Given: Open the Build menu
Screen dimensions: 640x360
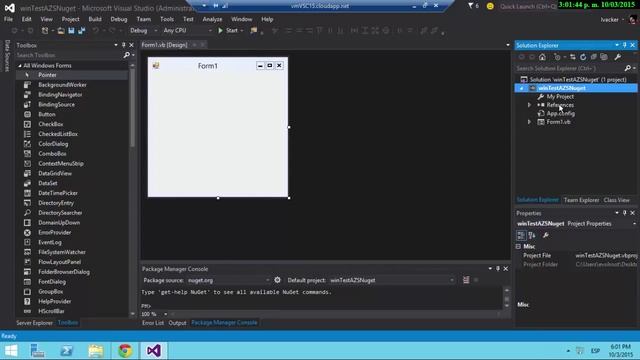Looking at the screenshot, I should [95, 19].
